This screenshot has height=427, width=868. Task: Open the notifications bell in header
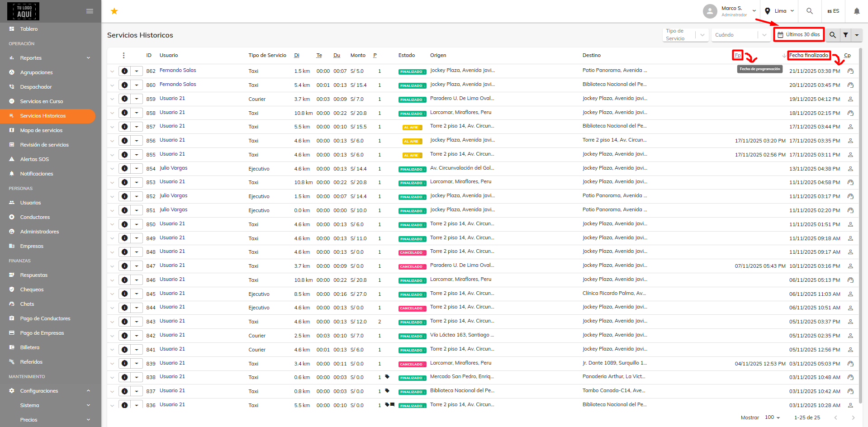pyautogui.click(x=857, y=11)
